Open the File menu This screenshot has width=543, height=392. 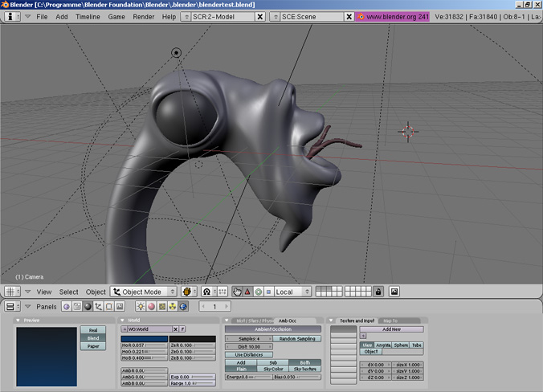42,17
